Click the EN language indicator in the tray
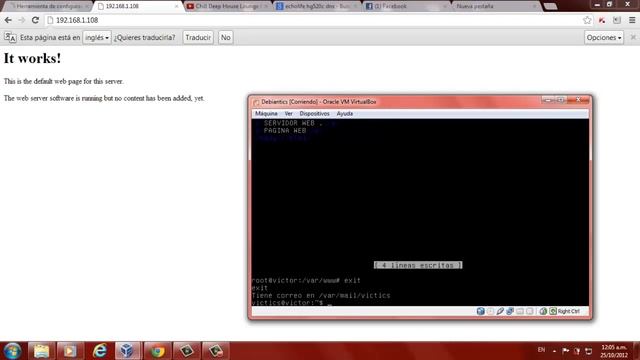 click(x=541, y=350)
